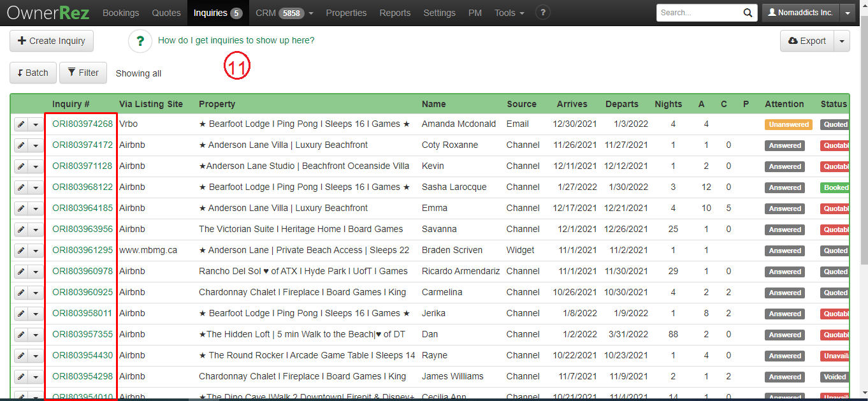Click the Widget source cell for Braden Scriven

(521, 251)
